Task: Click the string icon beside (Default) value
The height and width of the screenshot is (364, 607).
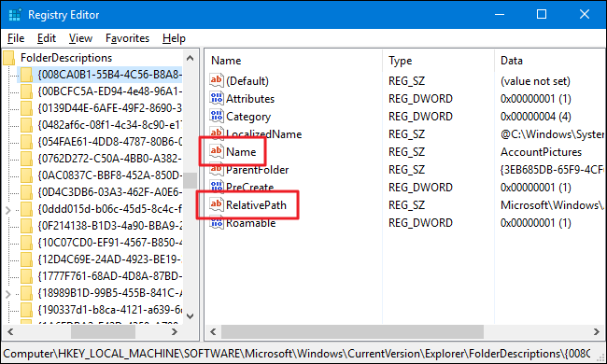Action: pos(217,80)
